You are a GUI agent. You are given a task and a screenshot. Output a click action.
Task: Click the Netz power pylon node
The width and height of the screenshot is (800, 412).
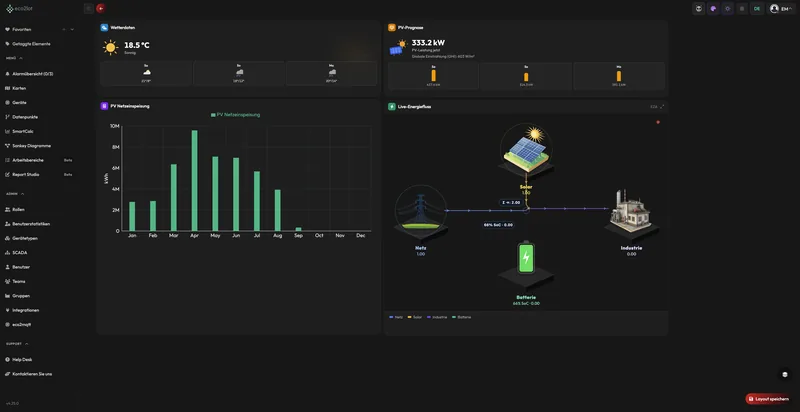pyautogui.click(x=421, y=212)
